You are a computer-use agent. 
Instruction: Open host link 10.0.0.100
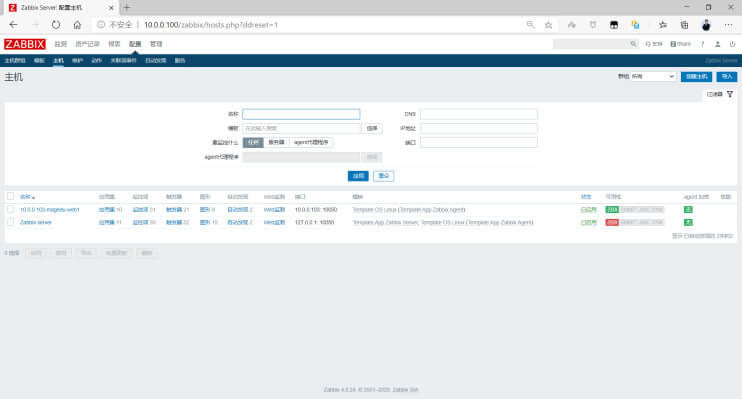click(x=50, y=210)
